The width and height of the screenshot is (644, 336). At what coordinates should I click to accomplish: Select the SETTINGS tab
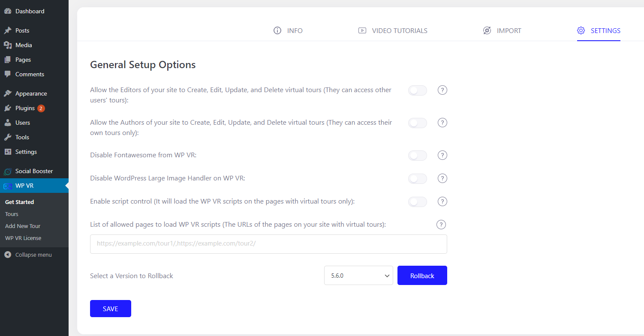coord(599,30)
